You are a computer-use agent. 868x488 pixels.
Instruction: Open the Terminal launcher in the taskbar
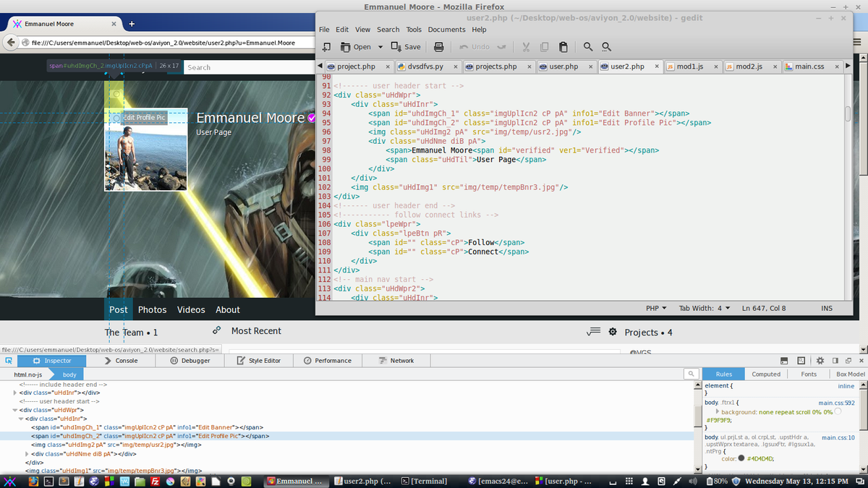[48, 481]
